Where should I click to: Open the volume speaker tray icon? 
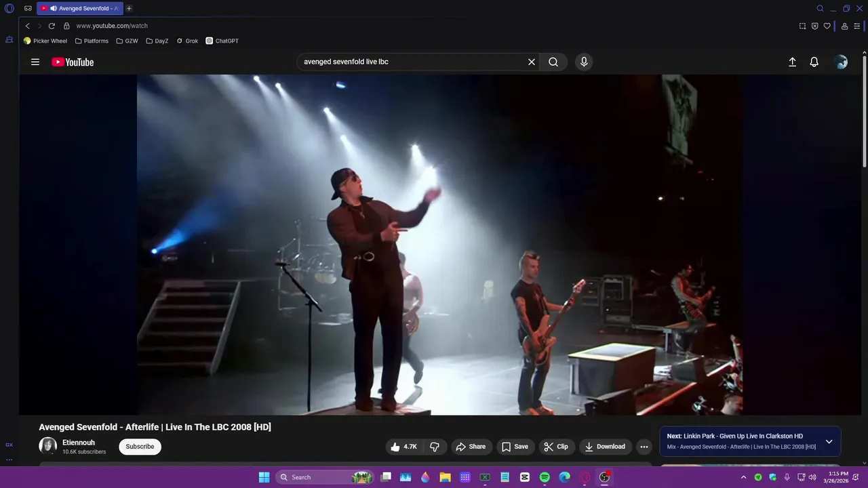[812, 477]
